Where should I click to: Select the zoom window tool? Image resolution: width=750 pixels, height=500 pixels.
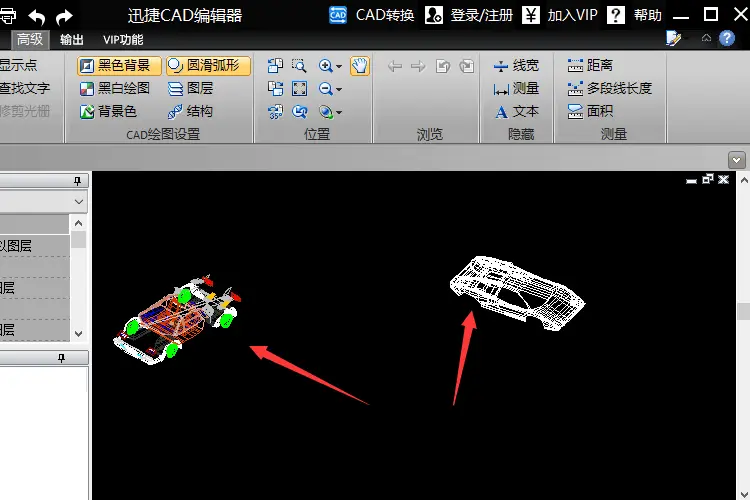click(299, 66)
